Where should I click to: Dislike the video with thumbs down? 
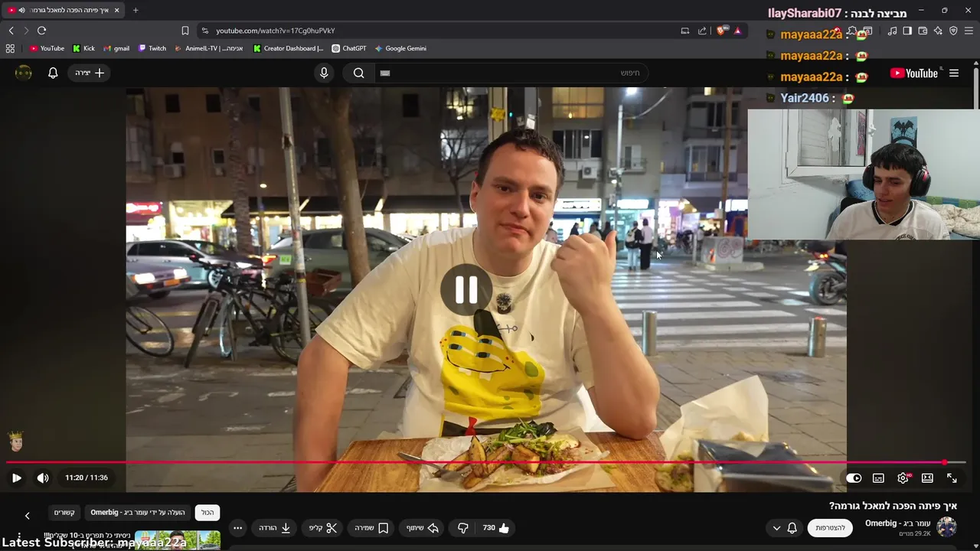click(x=463, y=527)
